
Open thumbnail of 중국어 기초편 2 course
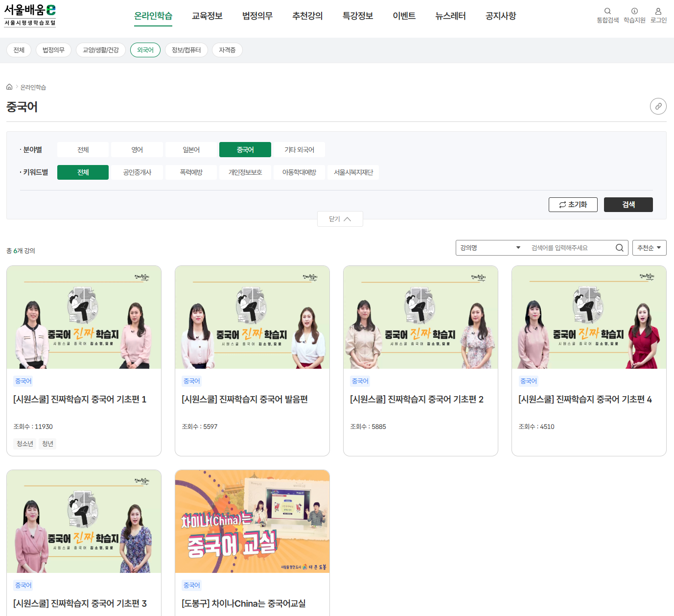420,317
